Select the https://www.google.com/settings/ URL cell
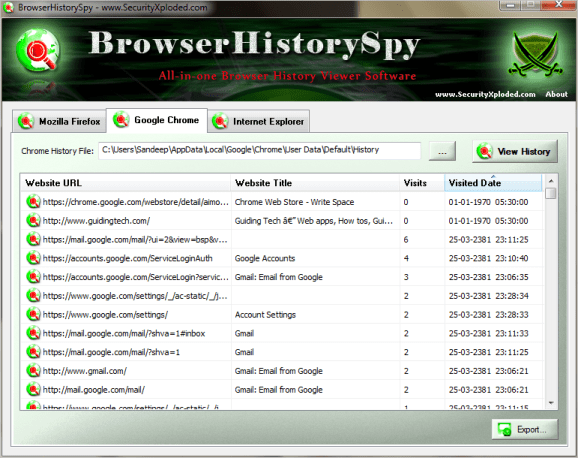This screenshot has width=578, height=458. click(105, 315)
